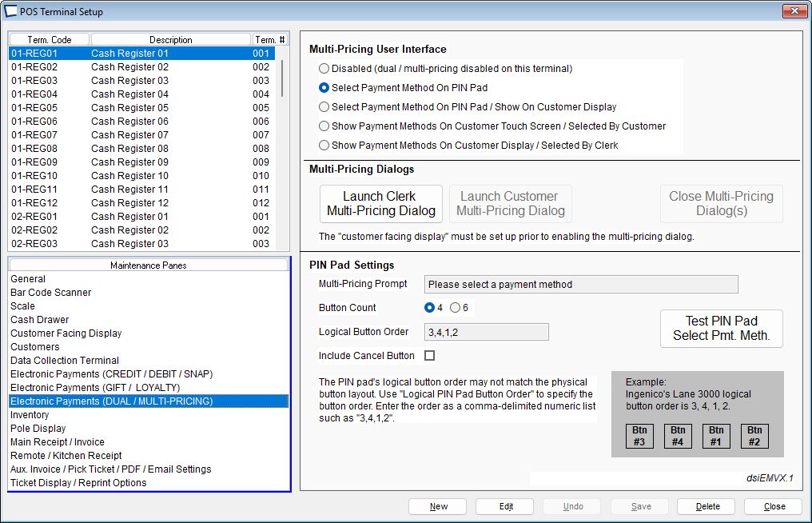Click the Delete button

[707, 506]
